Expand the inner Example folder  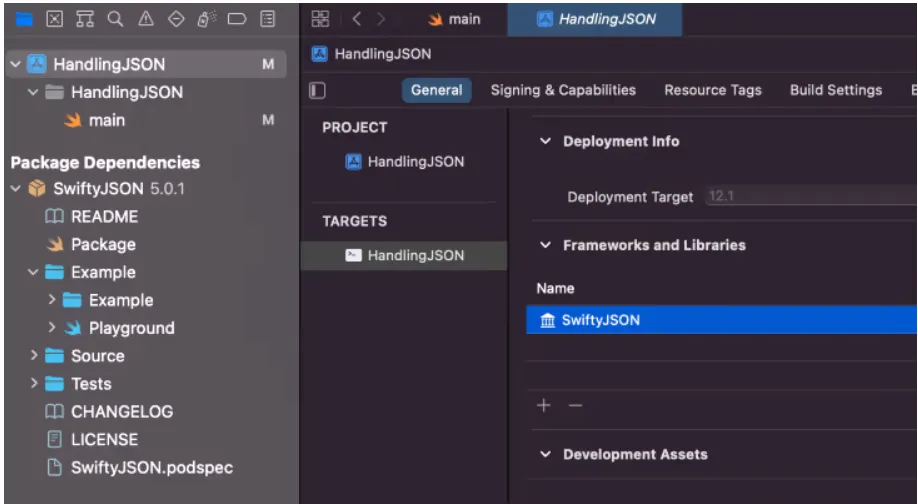(x=52, y=300)
